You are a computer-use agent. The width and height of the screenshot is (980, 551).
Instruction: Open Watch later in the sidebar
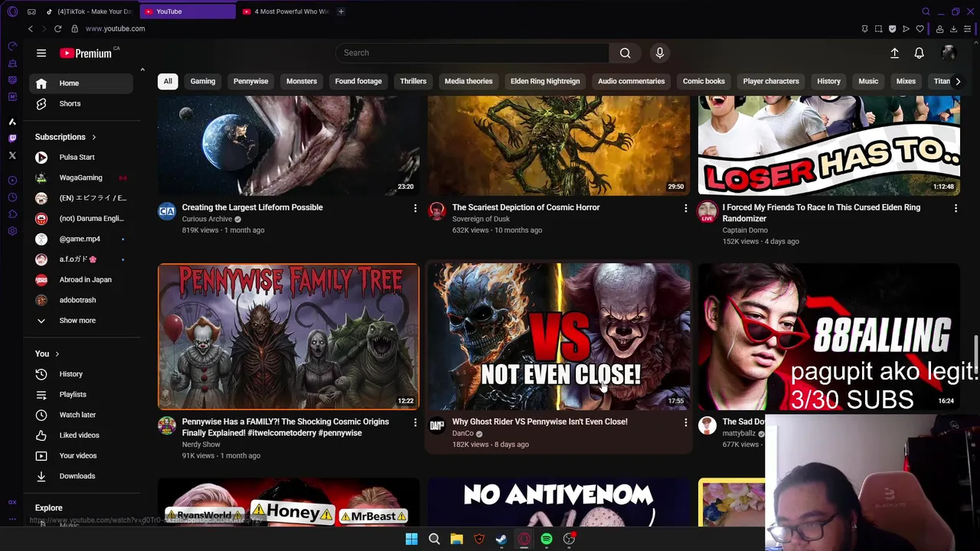coord(83,415)
